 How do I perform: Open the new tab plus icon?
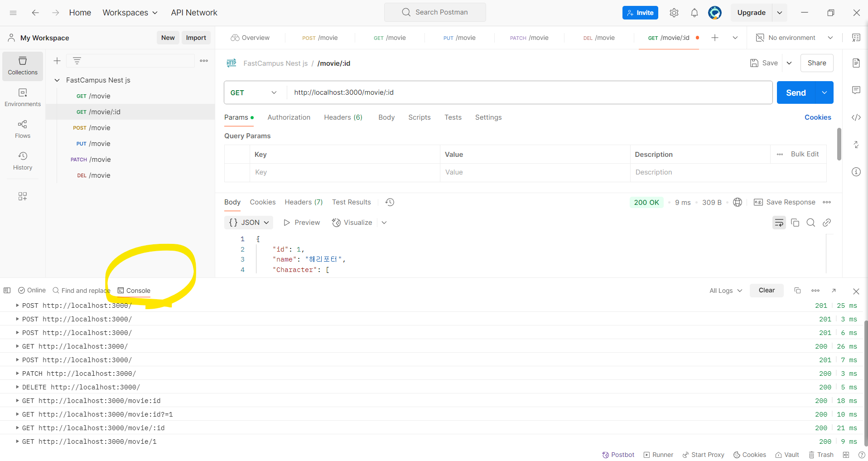pos(715,38)
